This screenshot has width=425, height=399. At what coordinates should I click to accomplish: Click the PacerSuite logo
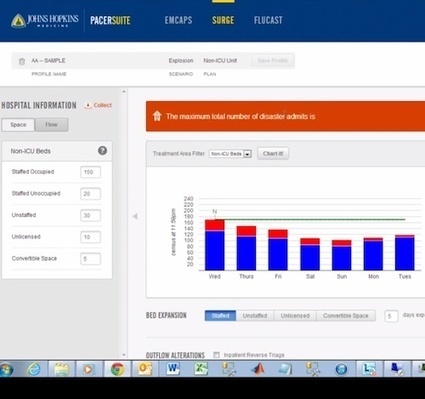110,20
